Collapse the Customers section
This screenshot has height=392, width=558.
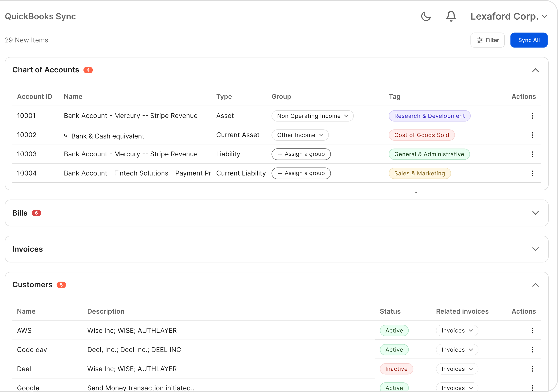535,285
